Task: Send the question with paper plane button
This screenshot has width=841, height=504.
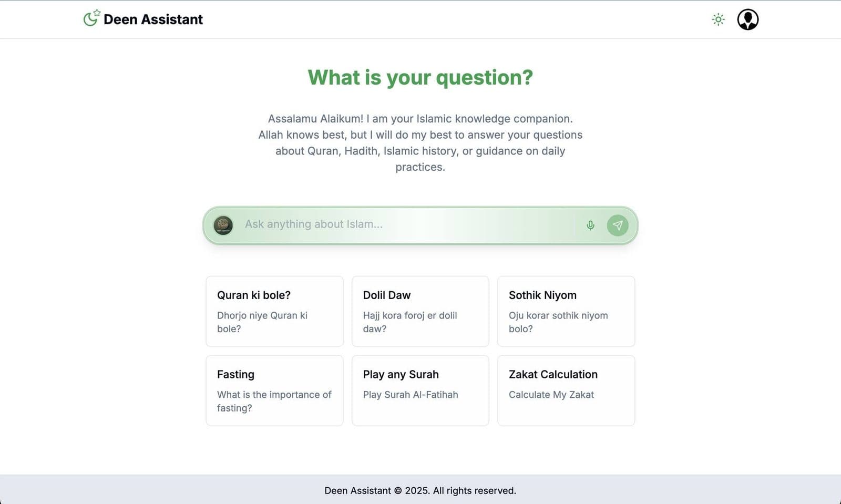Action: [x=618, y=225]
